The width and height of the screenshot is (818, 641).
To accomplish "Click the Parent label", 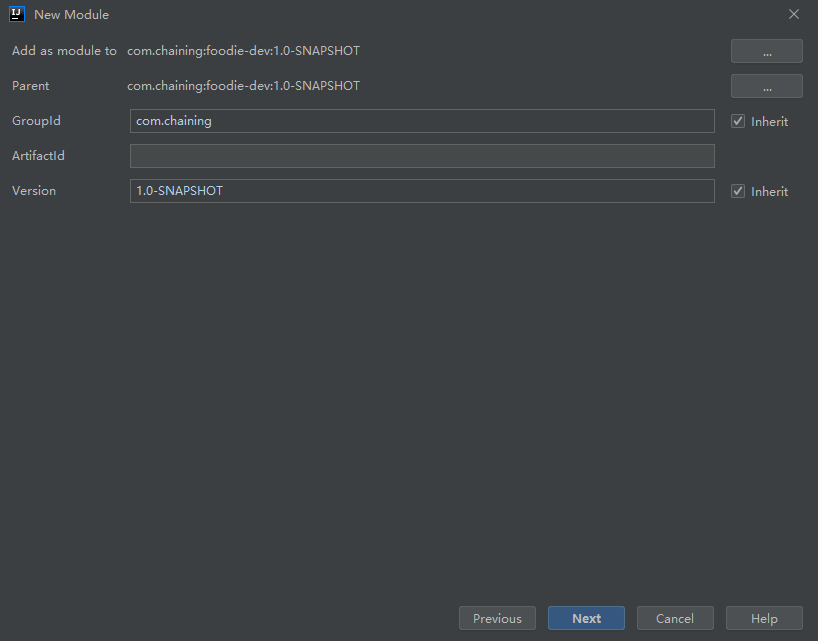I will coord(30,86).
